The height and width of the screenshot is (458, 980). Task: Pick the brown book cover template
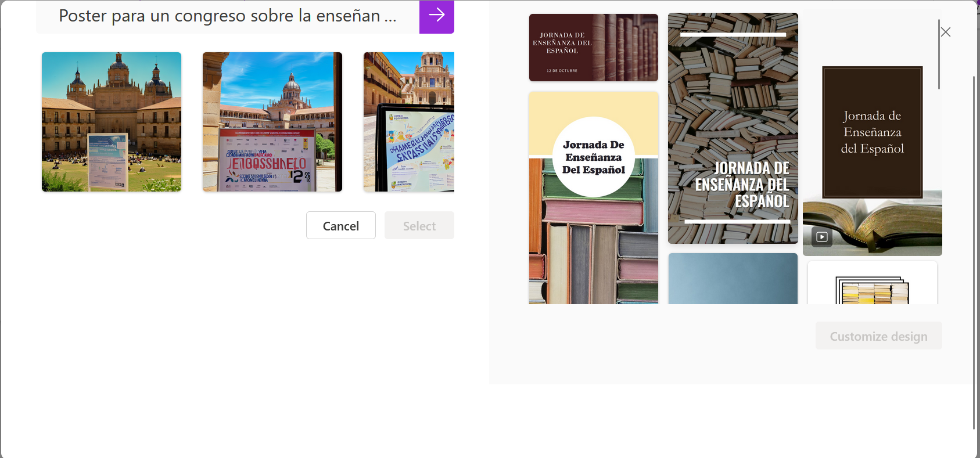point(872,132)
